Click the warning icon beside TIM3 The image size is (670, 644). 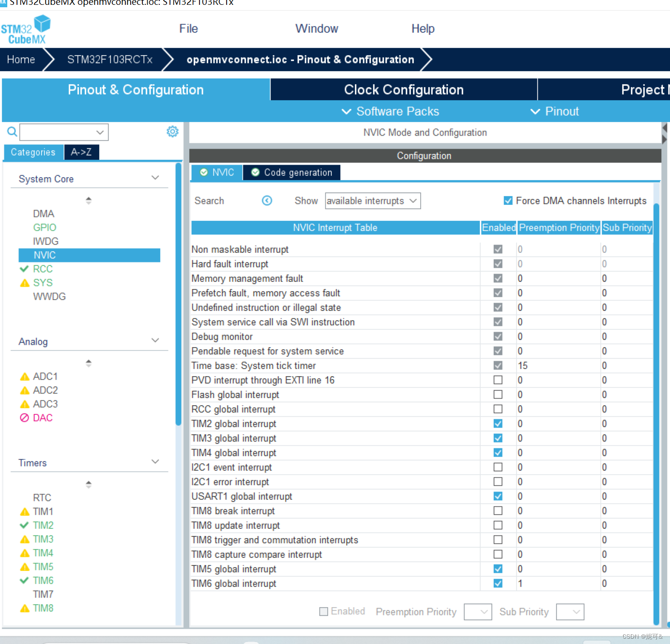coord(25,539)
